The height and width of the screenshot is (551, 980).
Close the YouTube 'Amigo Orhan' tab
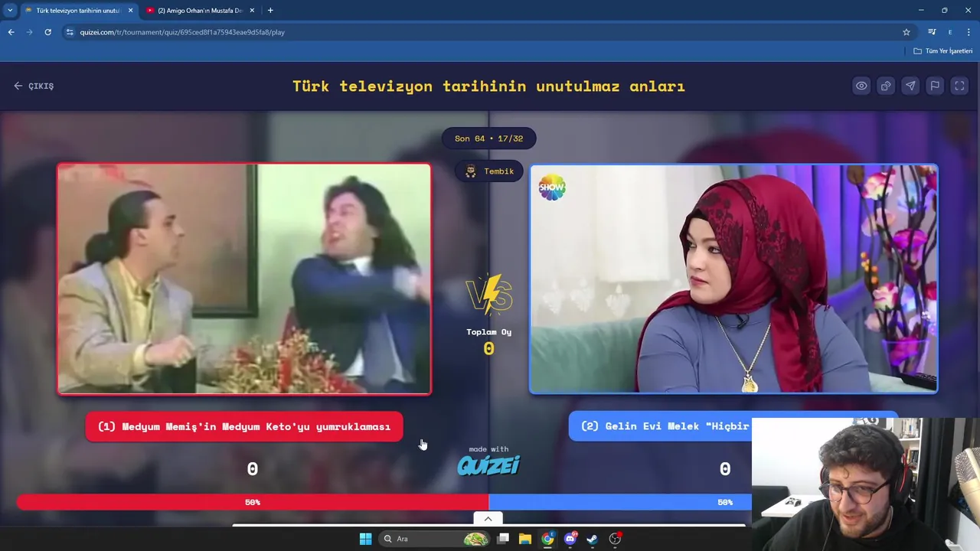(252, 11)
